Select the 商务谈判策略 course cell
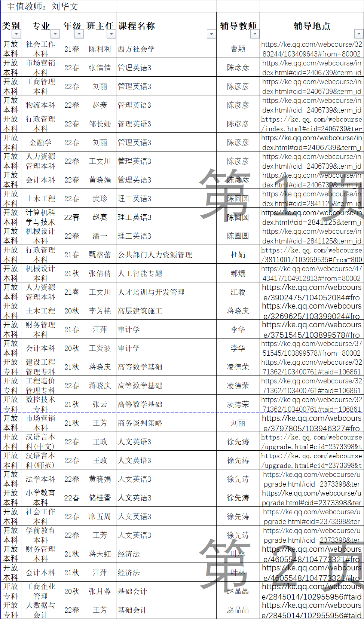Image resolution: width=364 pixels, height=619 pixels. pyautogui.click(x=166, y=423)
